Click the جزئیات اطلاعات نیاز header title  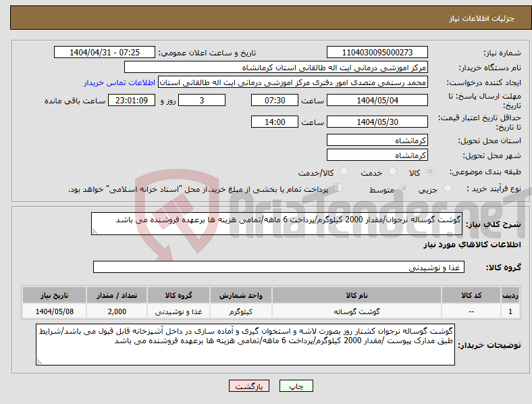[x=482, y=18]
